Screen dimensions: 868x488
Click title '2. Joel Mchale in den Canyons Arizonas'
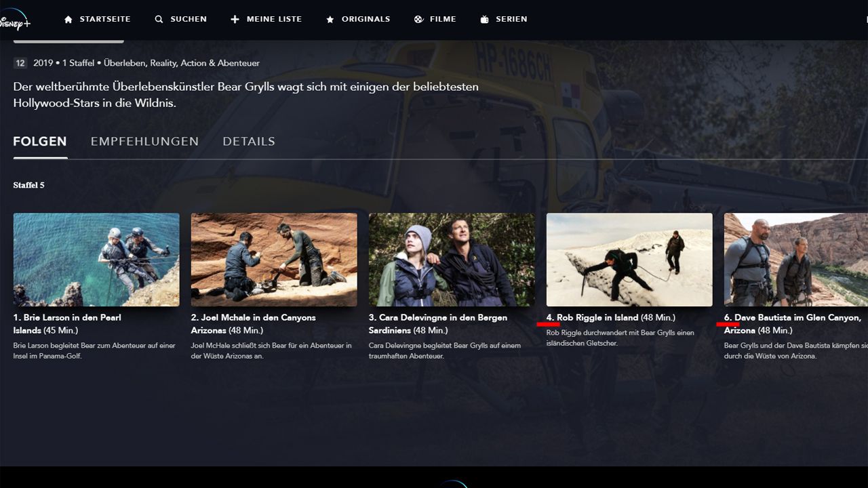click(x=254, y=324)
